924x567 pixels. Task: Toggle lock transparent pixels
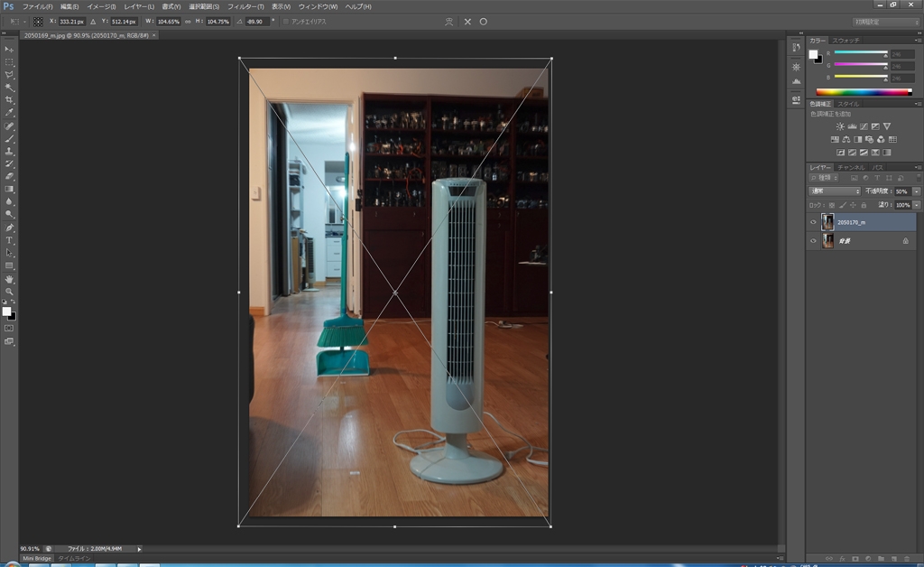(831, 205)
